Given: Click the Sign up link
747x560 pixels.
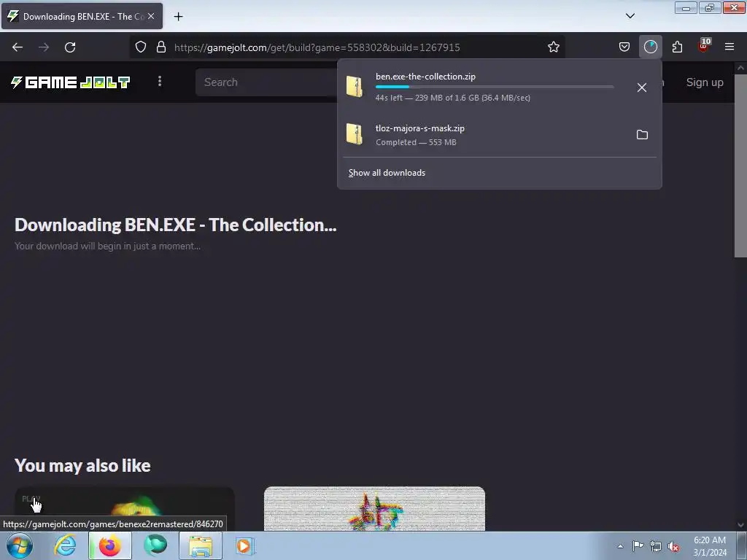Looking at the screenshot, I should click(705, 82).
